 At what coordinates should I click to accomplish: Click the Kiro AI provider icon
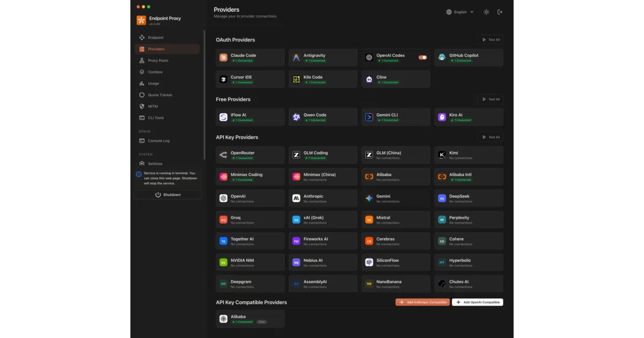(x=442, y=117)
